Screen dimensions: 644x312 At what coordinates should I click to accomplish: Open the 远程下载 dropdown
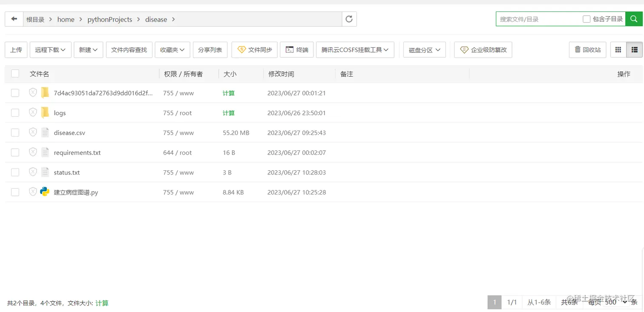click(50, 50)
